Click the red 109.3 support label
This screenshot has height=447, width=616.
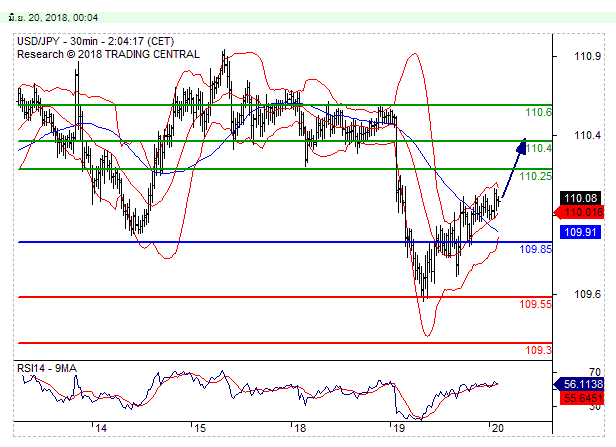pos(538,350)
